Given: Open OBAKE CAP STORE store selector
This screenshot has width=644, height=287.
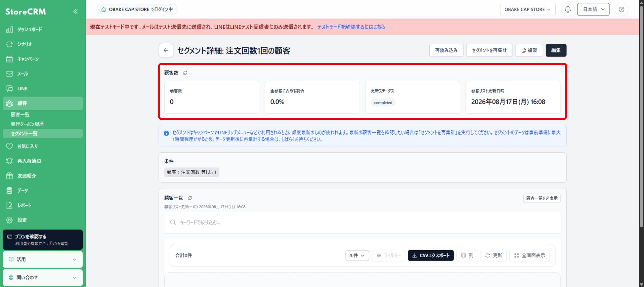Looking at the screenshot, I should pos(527,9).
